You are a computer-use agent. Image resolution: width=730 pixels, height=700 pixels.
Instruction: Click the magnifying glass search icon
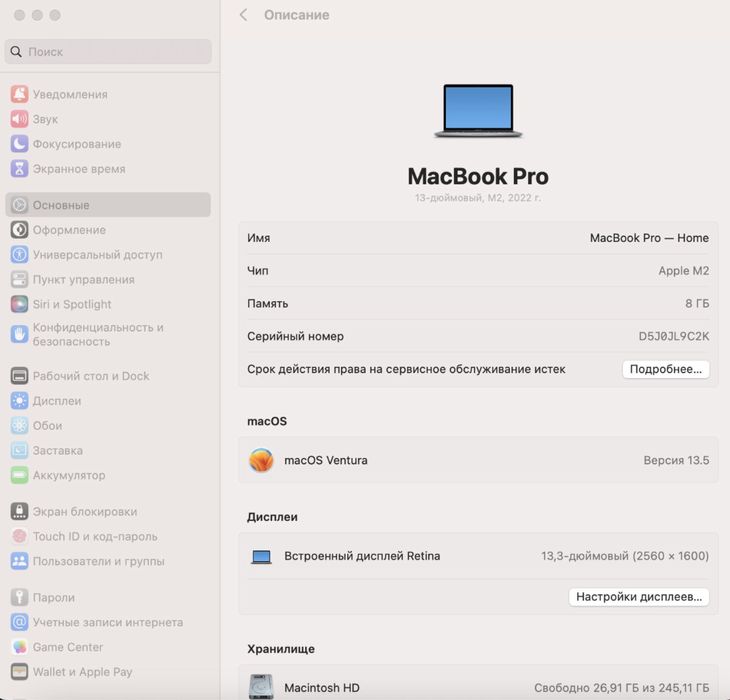click(x=16, y=52)
